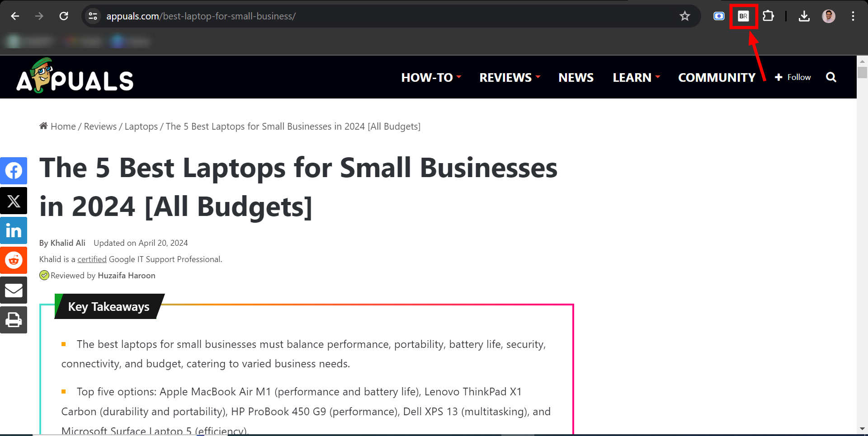Click the page vertical scrollbar thumb

click(862, 72)
